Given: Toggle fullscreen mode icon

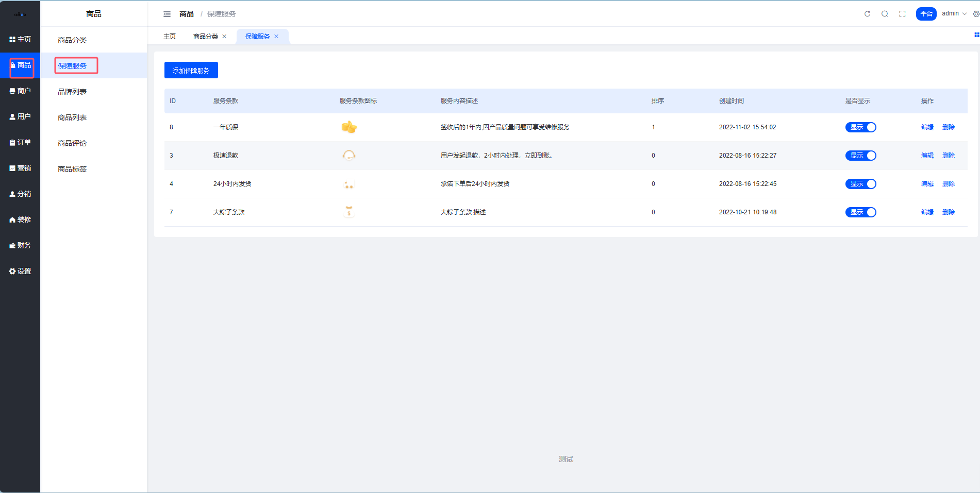Looking at the screenshot, I should (902, 14).
